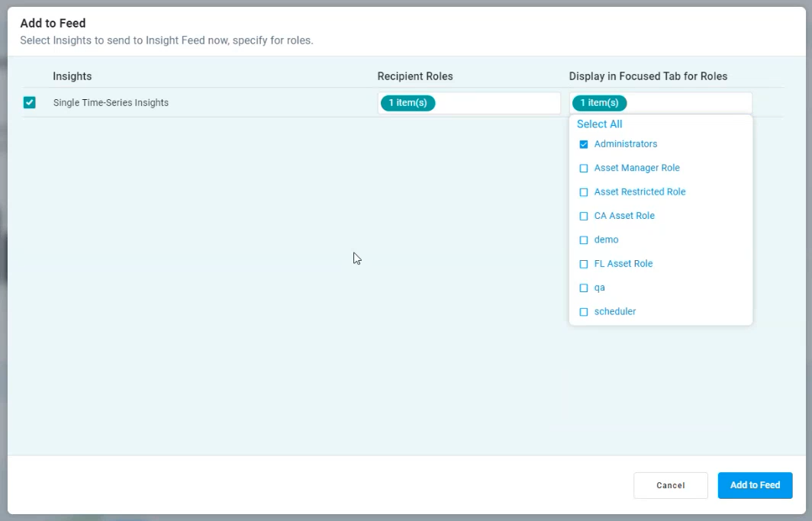
Task: Uncheck the Single Time-Series Insights checkbox
Action: [x=30, y=102]
